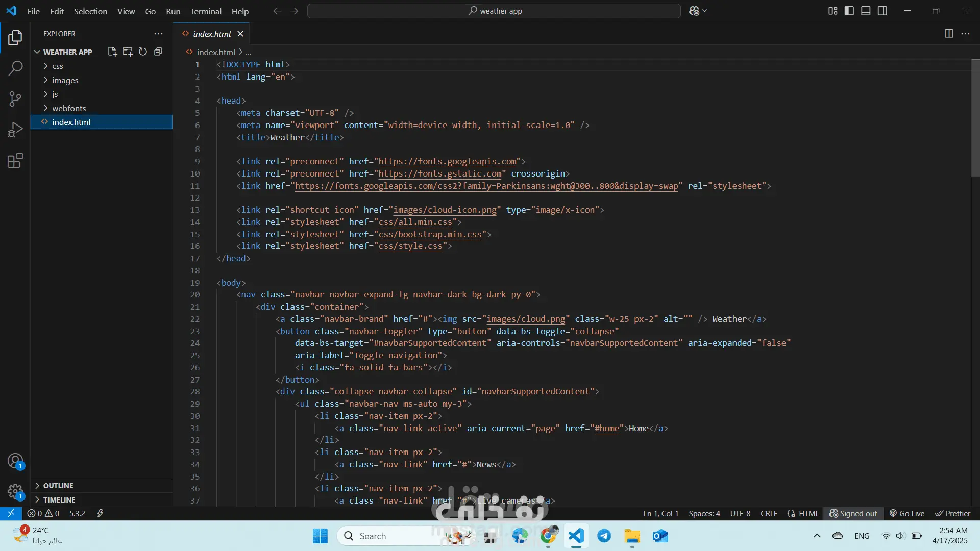Open the Source Control view
Screen dimensions: 980x551
[x=15, y=99]
